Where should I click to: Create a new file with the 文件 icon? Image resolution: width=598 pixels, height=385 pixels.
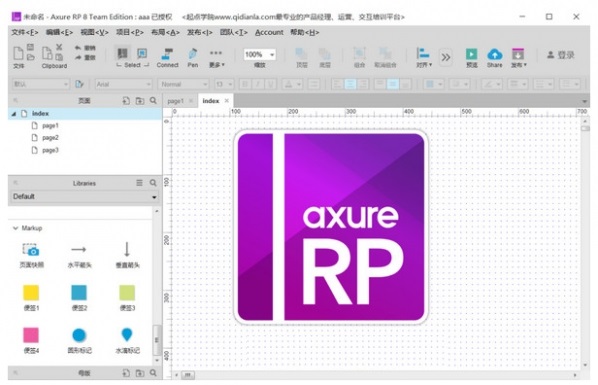click(18, 53)
